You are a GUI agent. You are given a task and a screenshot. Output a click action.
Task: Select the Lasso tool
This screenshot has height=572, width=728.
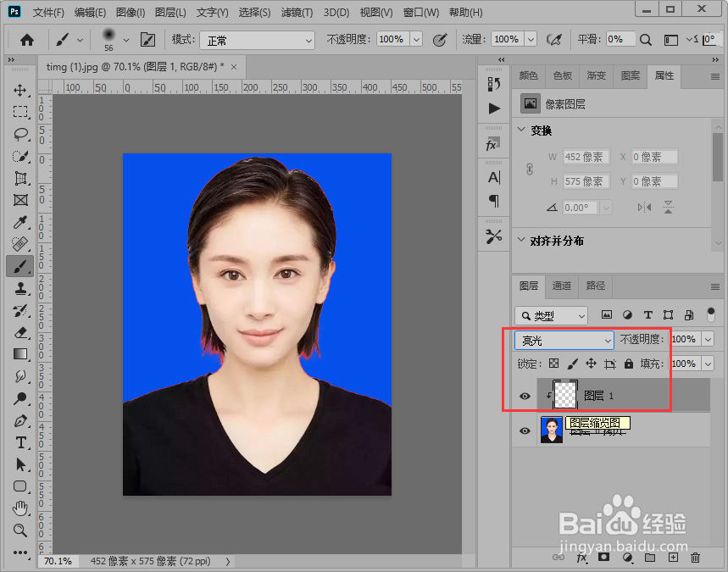20,134
